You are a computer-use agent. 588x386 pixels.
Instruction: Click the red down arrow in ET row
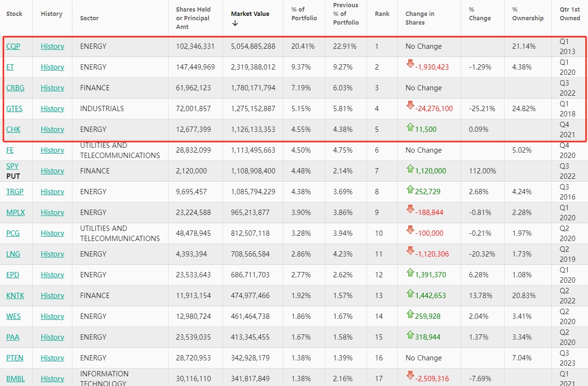tap(410, 64)
